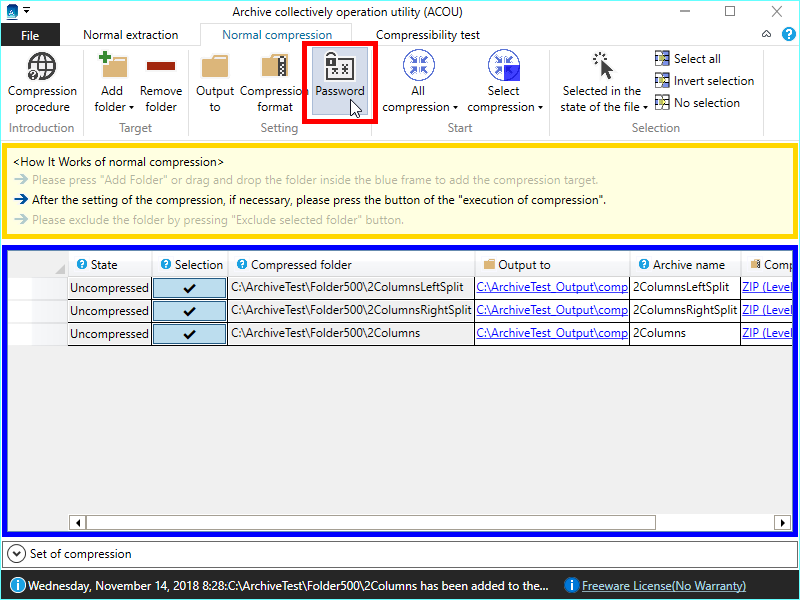Expand the Set of compression panel
The height and width of the screenshot is (600, 800).
[x=17, y=553]
